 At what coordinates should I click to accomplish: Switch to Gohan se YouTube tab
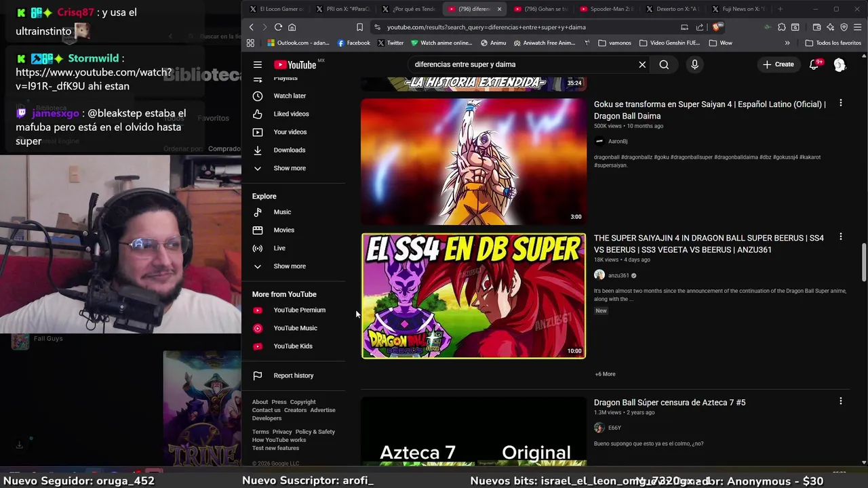(x=540, y=9)
